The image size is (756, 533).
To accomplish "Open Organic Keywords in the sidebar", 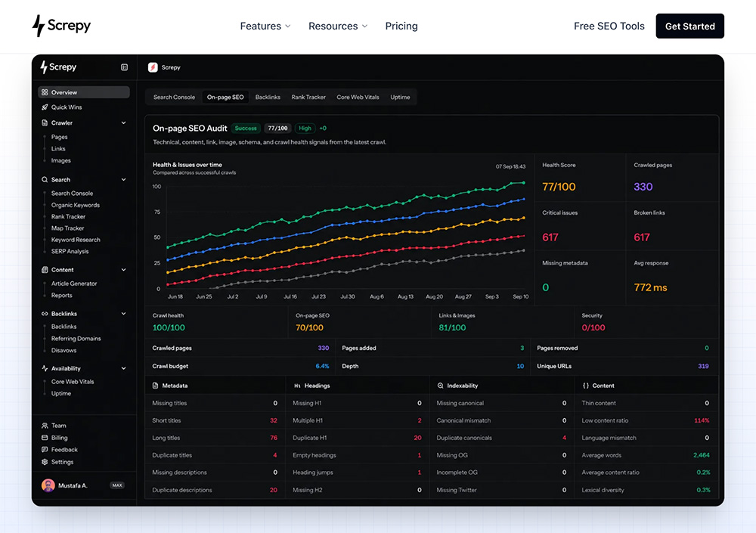I will click(75, 205).
